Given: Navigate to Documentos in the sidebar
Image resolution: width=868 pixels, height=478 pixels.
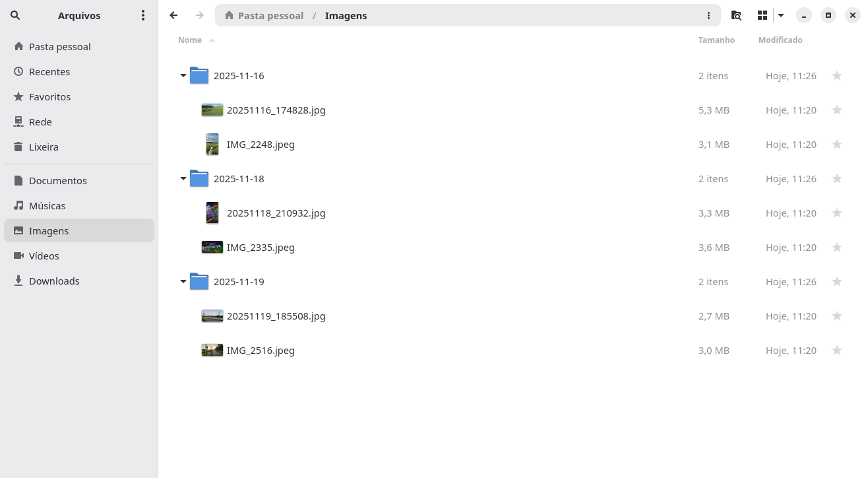Looking at the screenshot, I should point(58,180).
